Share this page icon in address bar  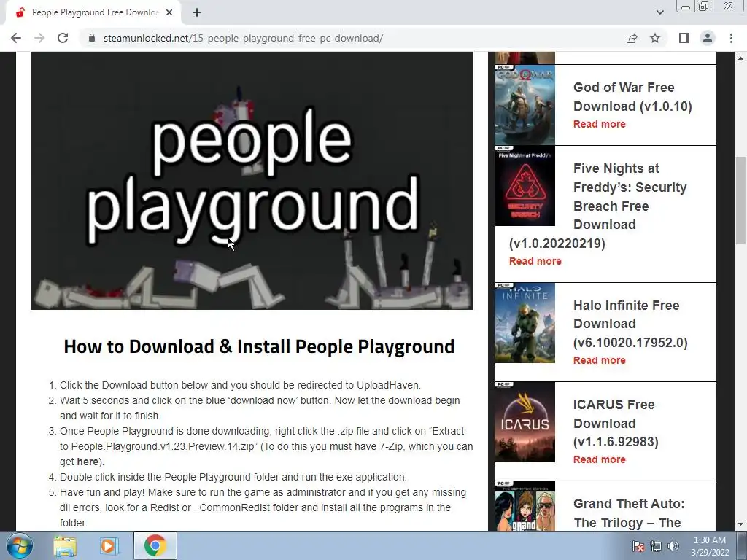[x=632, y=38]
